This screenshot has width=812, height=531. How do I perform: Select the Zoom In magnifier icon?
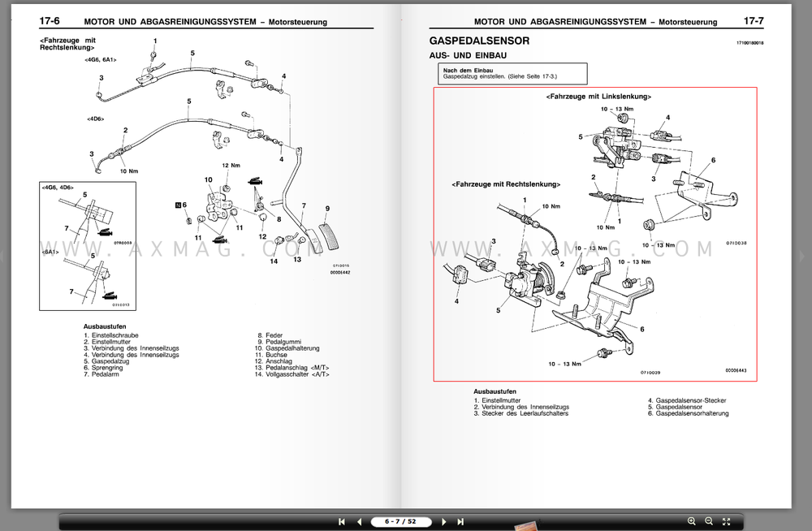[692, 521]
